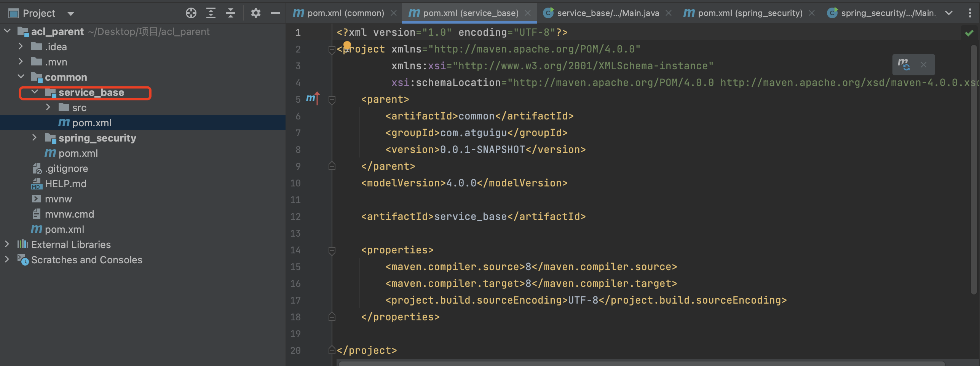Click the Expand All icon in Project toolbar
980x366 pixels.
tap(211, 13)
